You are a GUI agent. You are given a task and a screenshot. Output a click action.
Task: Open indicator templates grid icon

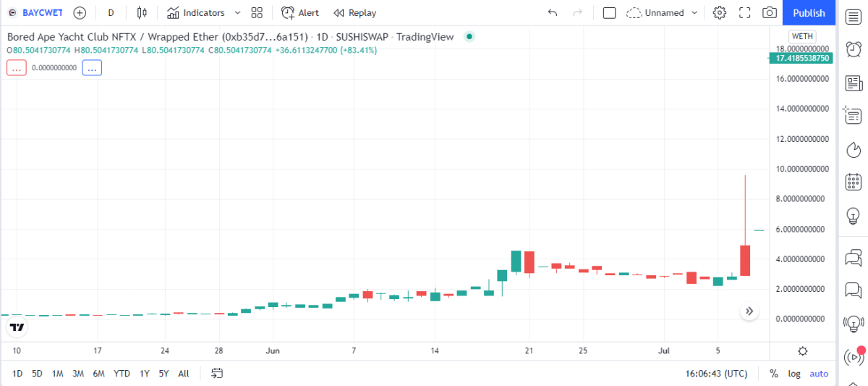(257, 12)
